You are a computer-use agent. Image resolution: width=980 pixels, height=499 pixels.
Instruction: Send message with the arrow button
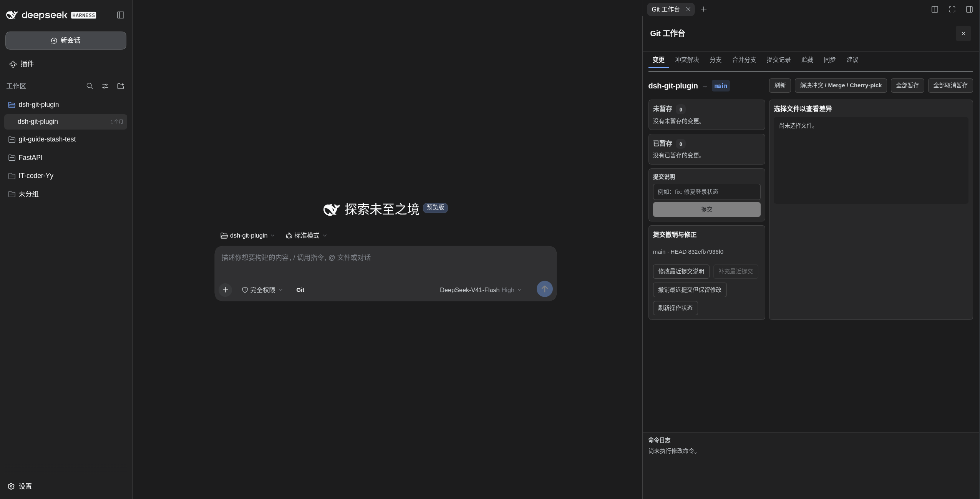click(x=544, y=289)
